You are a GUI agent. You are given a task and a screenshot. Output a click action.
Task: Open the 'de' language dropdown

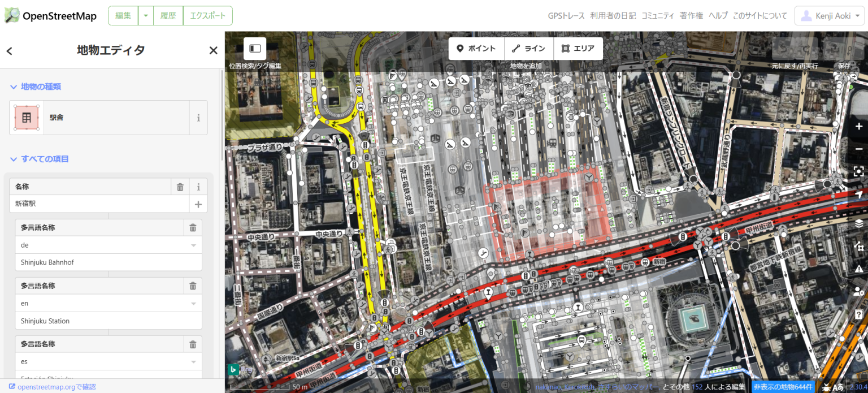[x=193, y=245]
